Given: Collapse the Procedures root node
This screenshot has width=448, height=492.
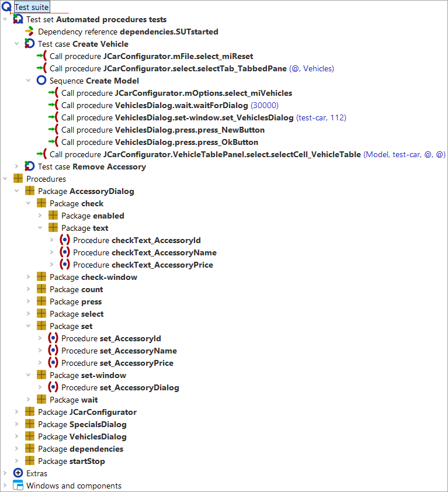Looking at the screenshot, I should [x=5, y=179].
